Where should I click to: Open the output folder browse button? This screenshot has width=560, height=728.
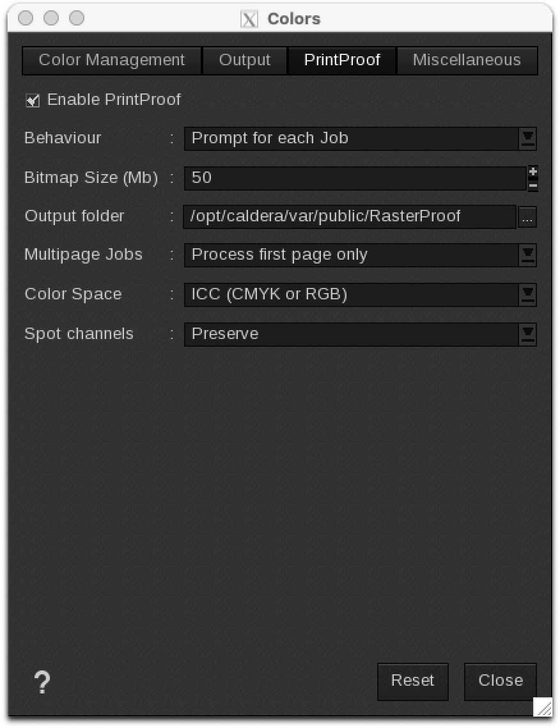527,217
